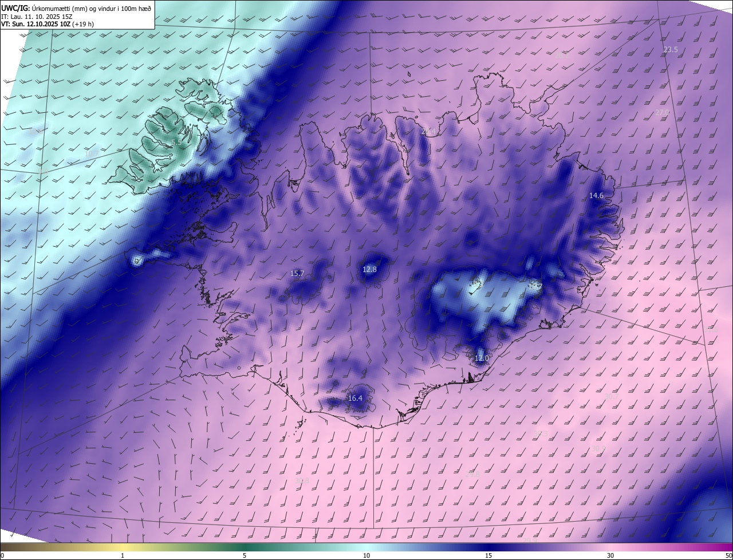733x560 pixels.
Task: Click the 12.0 value label
Action: pyautogui.click(x=482, y=358)
